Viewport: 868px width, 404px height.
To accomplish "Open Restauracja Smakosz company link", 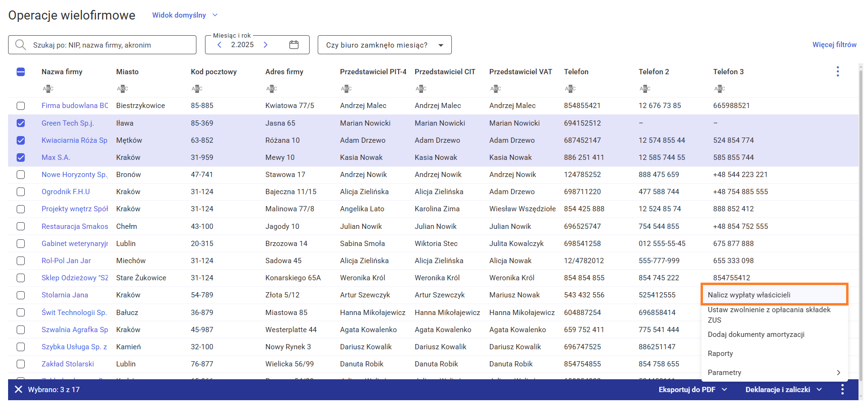I will click(75, 227).
